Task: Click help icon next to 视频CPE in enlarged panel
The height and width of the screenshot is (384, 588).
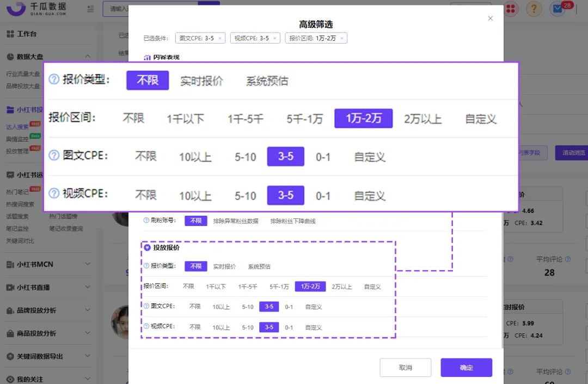Action: 54,193
